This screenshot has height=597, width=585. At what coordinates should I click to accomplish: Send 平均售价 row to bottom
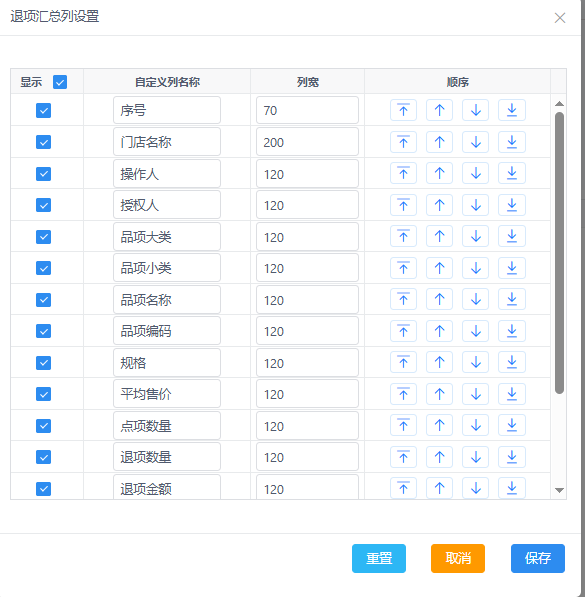[x=512, y=394]
